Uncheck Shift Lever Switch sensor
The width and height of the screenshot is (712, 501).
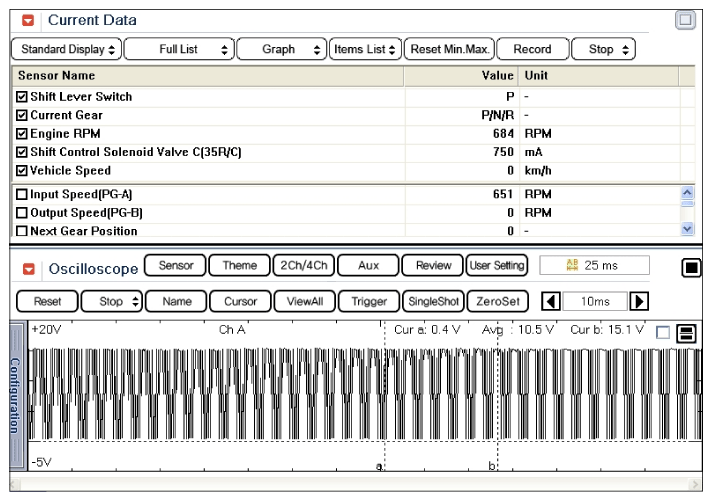coord(21,97)
